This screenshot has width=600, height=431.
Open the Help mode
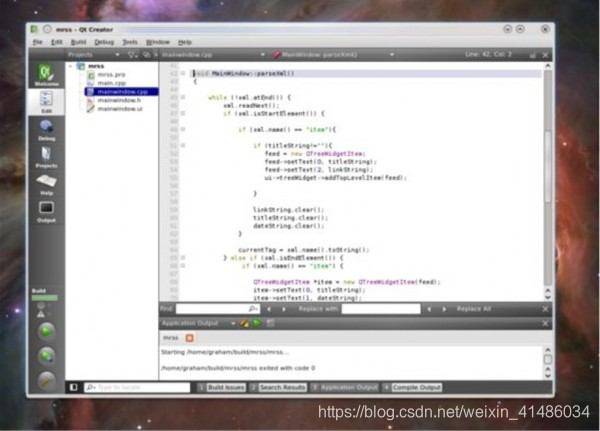tap(46, 184)
